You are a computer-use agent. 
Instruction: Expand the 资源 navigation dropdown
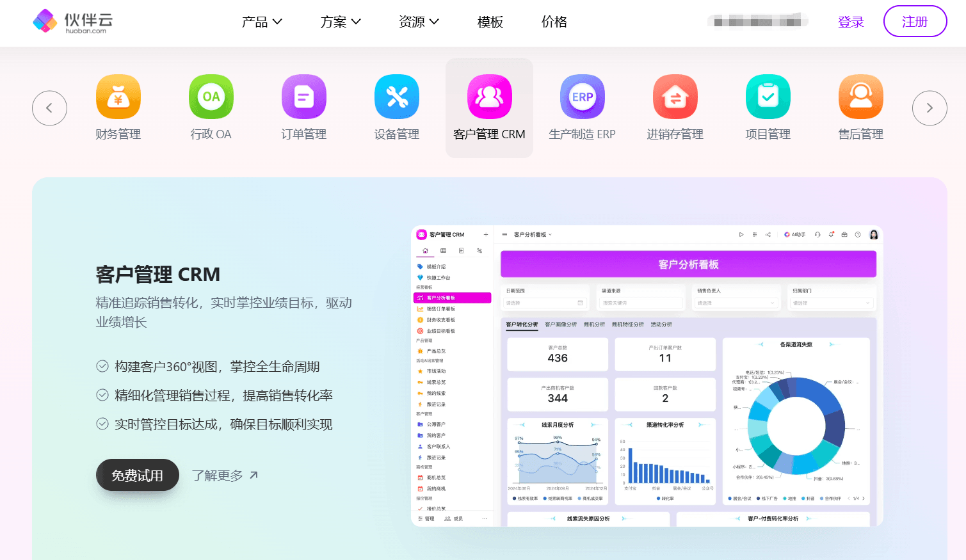(419, 22)
